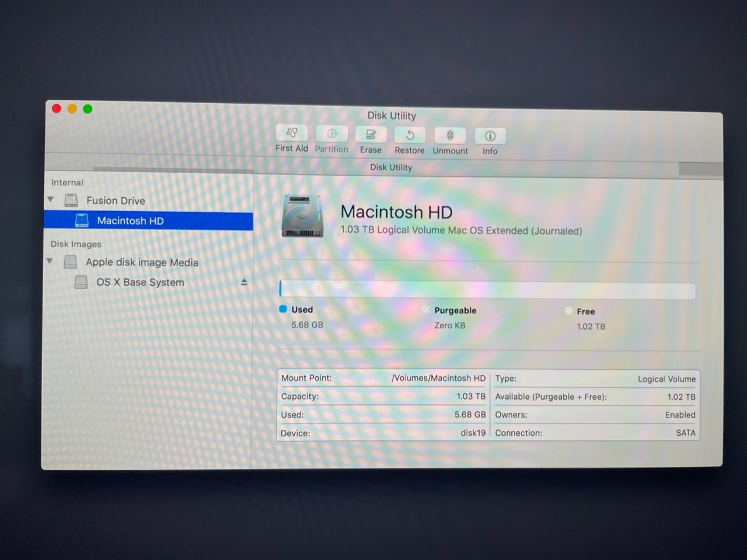Click the Partition label
Viewport: 747px width, 560px height.
331,149
